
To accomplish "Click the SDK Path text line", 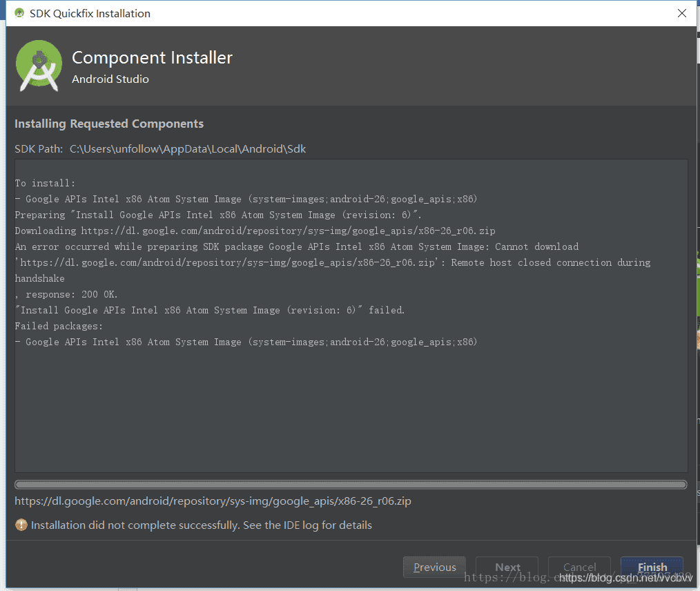I will pyautogui.click(x=159, y=148).
